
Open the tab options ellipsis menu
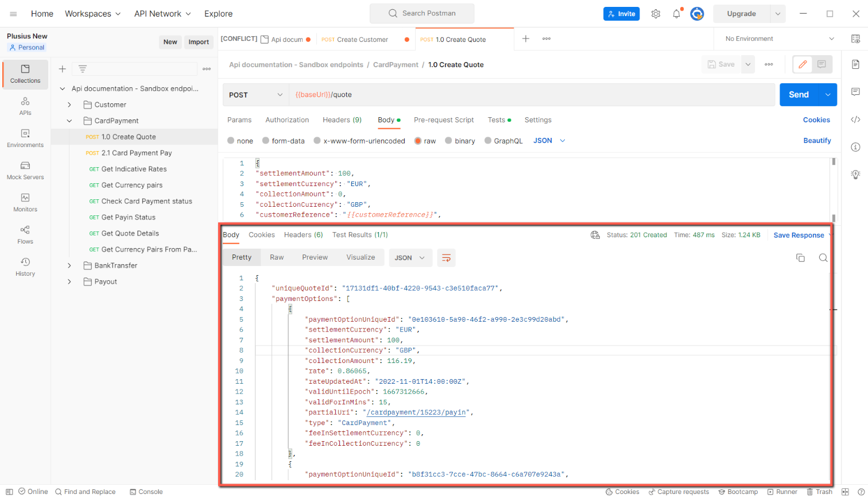tap(547, 38)
